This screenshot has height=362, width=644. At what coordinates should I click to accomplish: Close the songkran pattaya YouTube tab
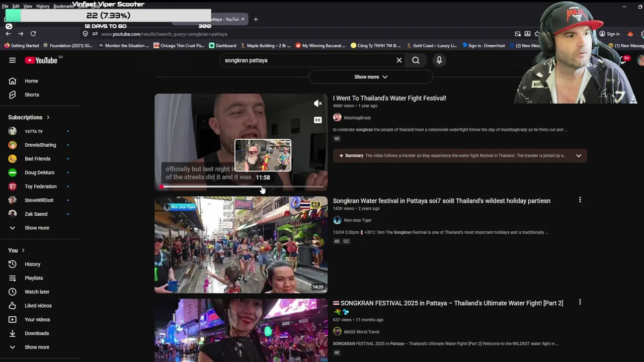243,19
